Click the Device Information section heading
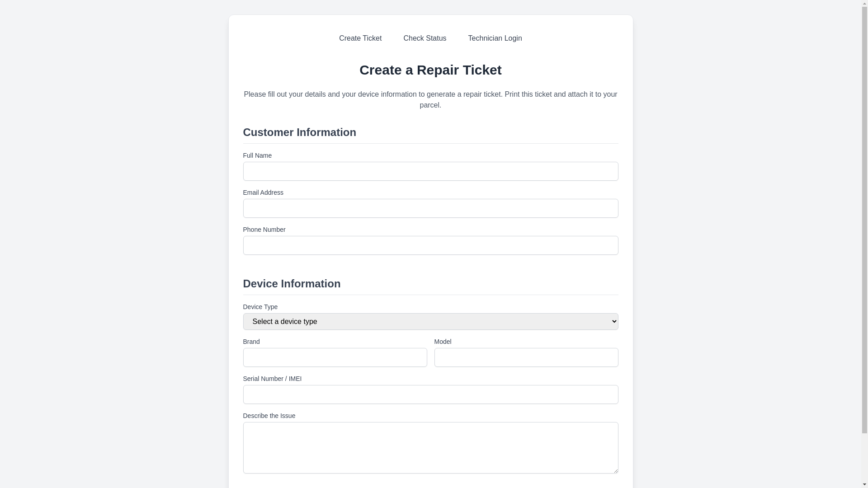Screen dimensions: 868x488 [x=292, y=284]
